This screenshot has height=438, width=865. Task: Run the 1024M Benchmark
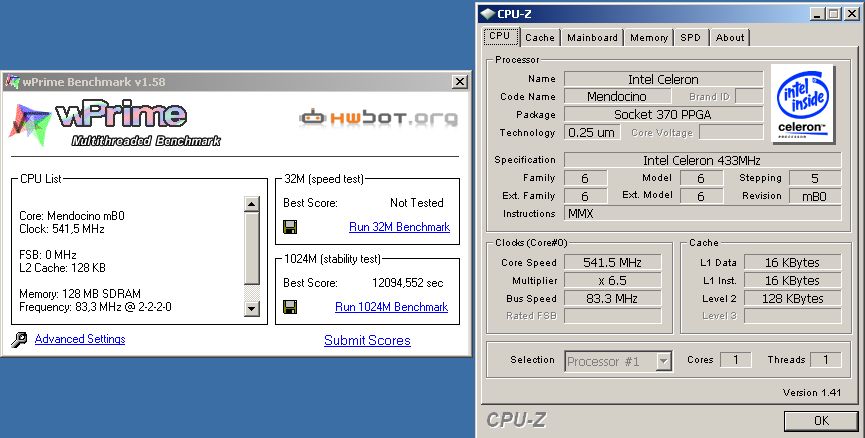click(392, 307)
